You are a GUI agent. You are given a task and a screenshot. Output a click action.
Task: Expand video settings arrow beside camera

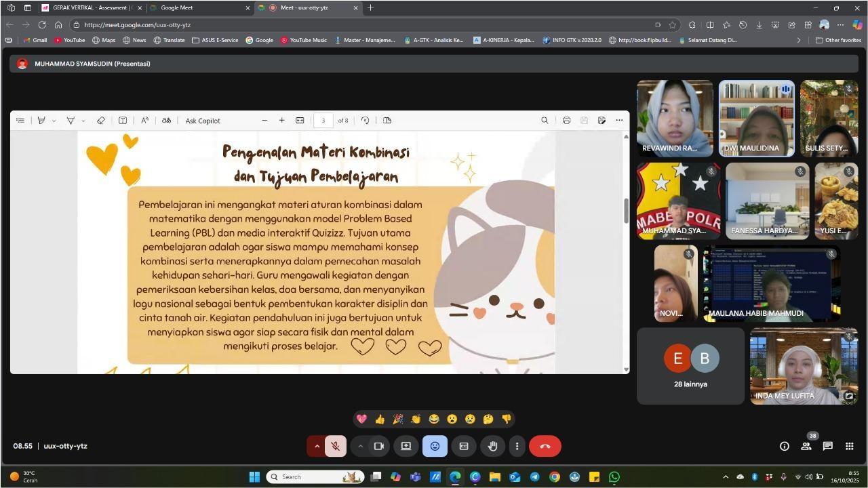point(360,446)
